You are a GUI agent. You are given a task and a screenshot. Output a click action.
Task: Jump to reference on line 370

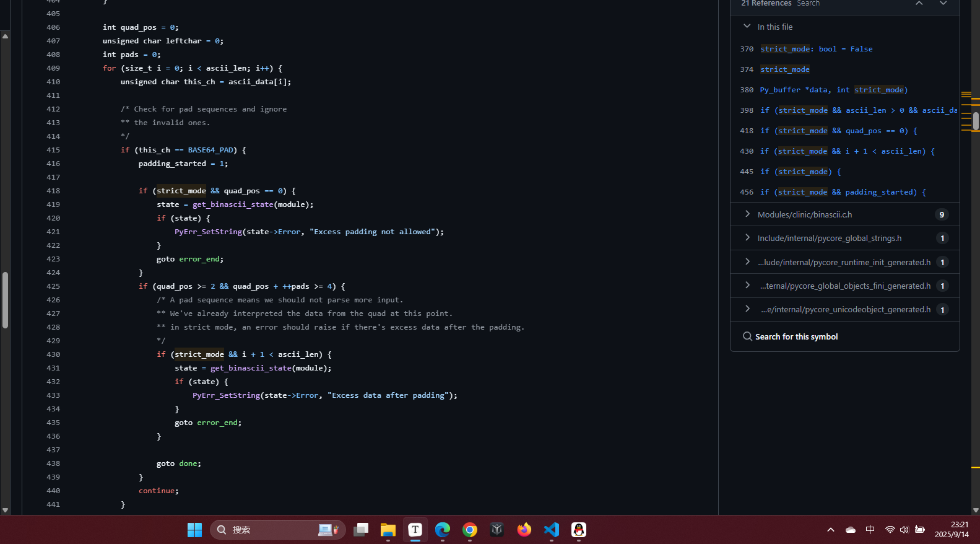pos(816,49)
